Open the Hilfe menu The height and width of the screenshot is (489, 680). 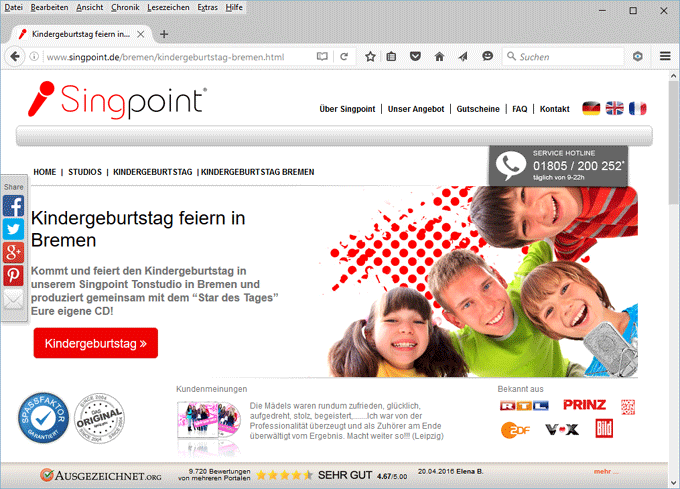tap(234, 7)
